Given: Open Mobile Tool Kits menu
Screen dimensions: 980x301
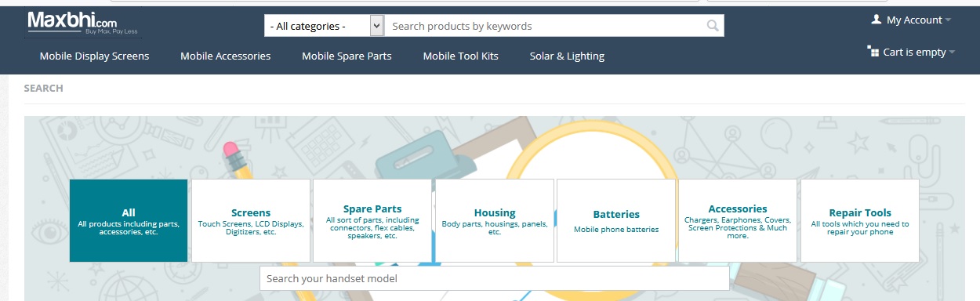Looking at the screenshot, I should point(460,56).
